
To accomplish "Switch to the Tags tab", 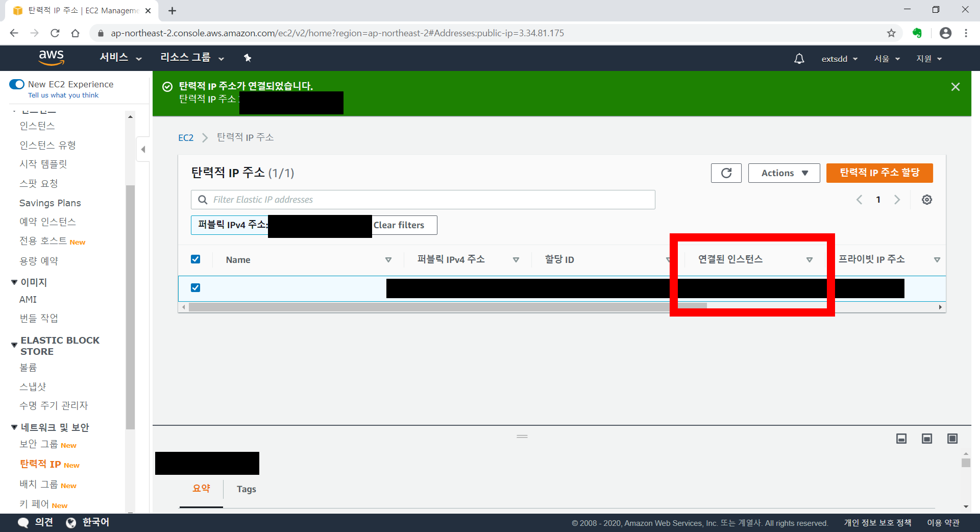I will point(247,489).
